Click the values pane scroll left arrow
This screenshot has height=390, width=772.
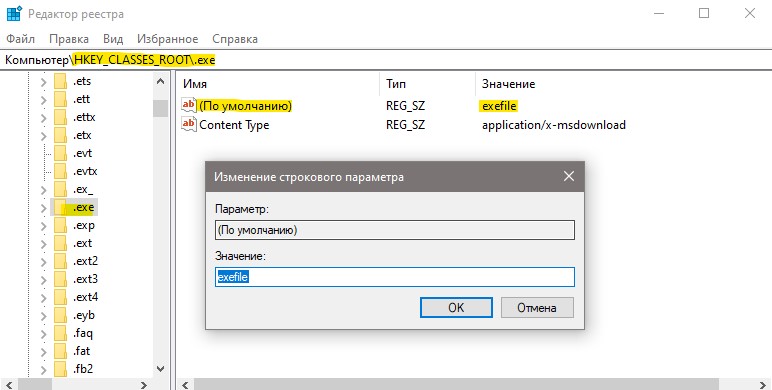point(186,385)
